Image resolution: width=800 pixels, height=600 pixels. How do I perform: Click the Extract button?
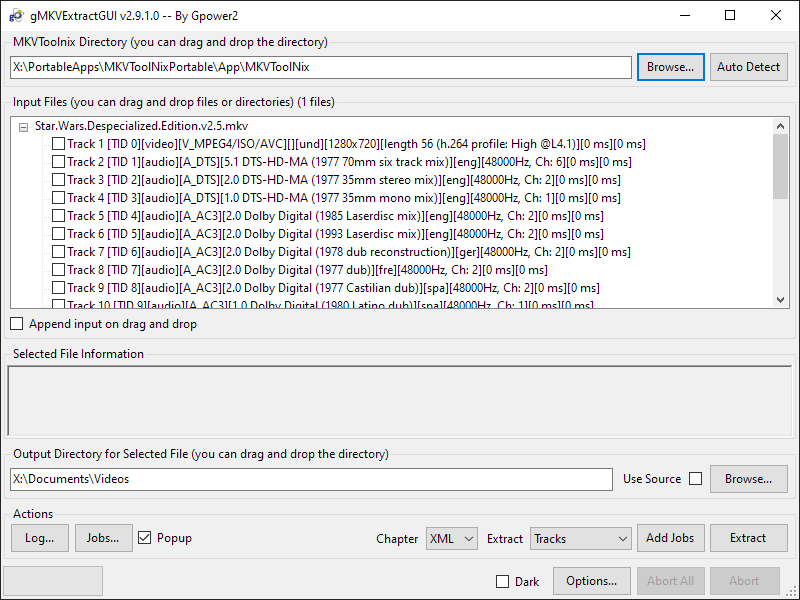[x=748, y=538]
